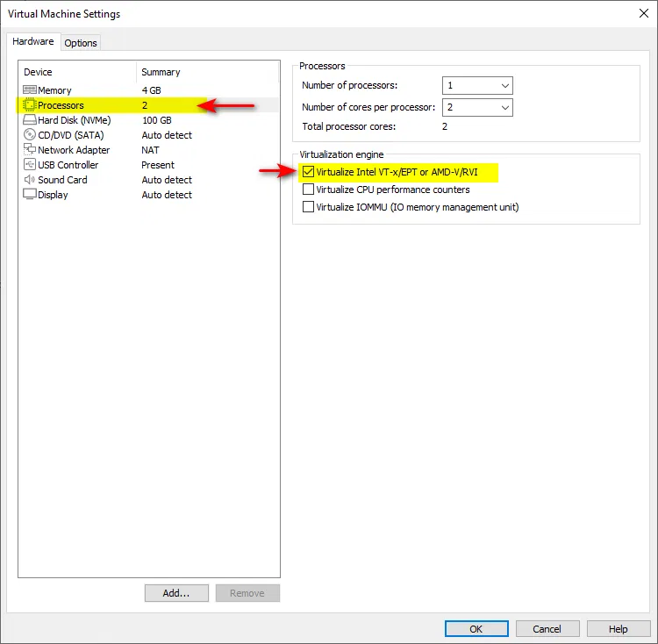Click the Sound Card speaker icon

[x=29, y=180]
